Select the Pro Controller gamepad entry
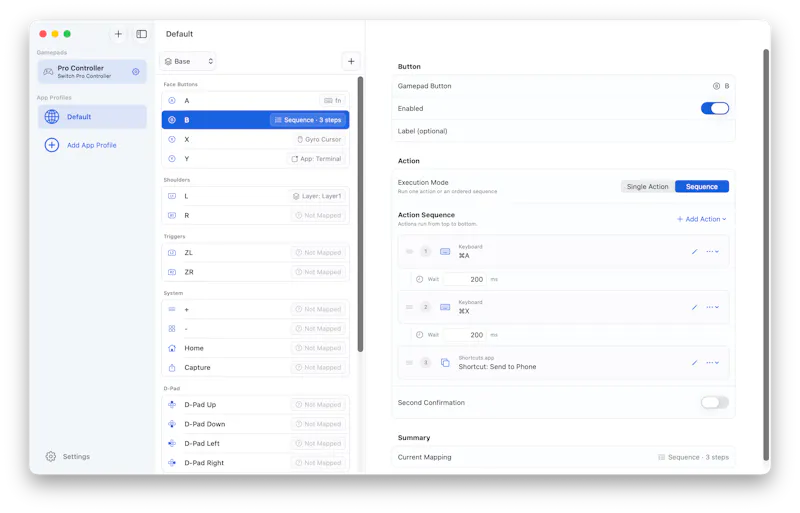This screenshot has width=800, height=513. pos(92,72)
